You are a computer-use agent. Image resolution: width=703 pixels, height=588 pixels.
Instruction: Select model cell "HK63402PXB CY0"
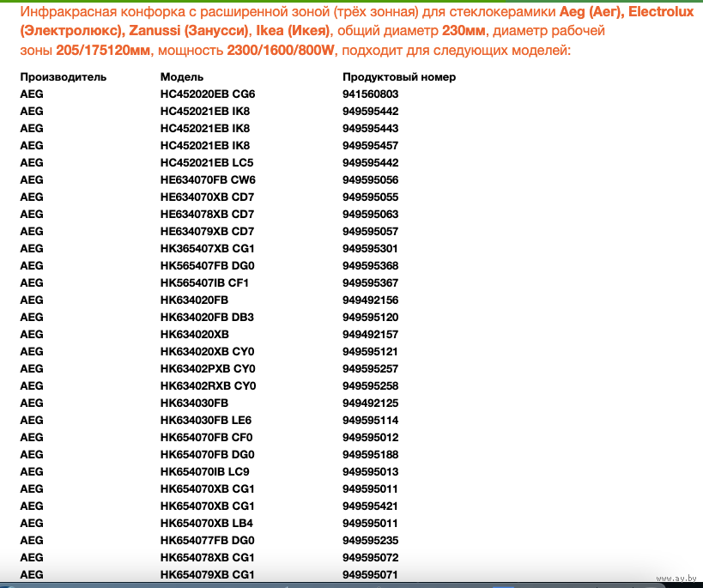pyautogui.click(x=208, y=368)
